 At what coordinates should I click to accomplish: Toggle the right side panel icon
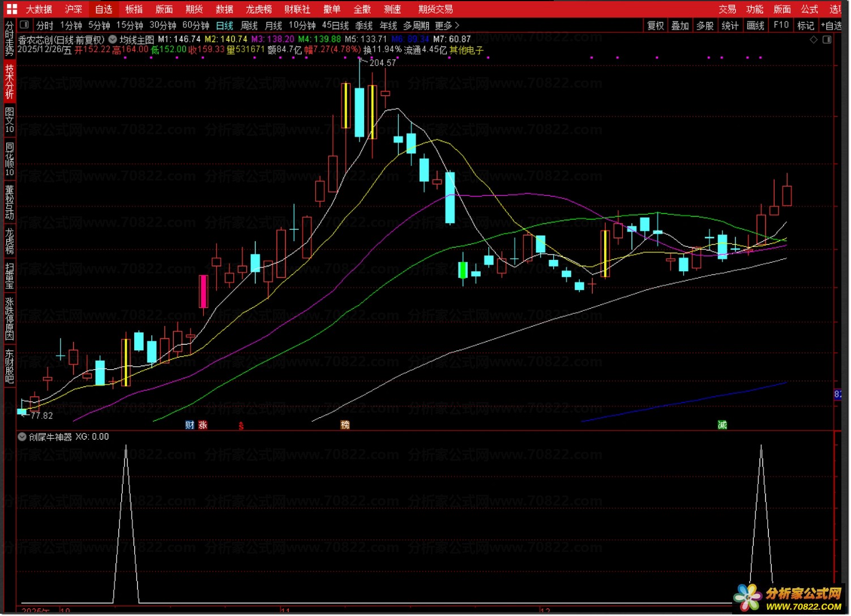click(x=827, y=40)
